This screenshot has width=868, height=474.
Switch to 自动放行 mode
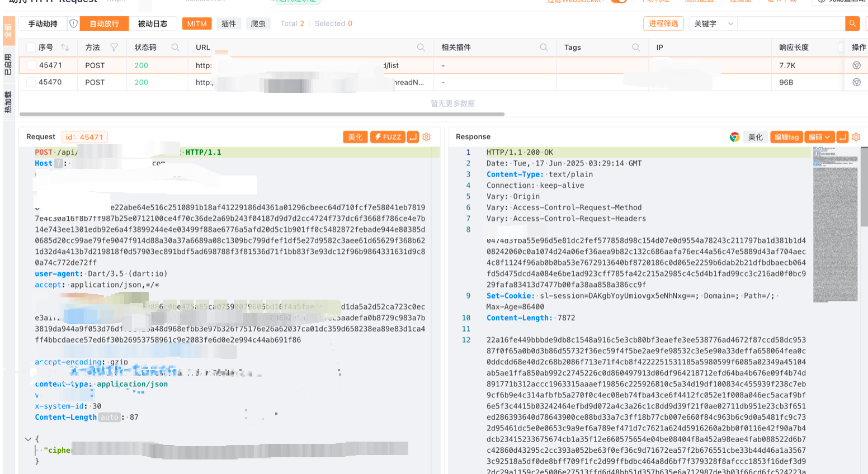click(x=104, y=23)
